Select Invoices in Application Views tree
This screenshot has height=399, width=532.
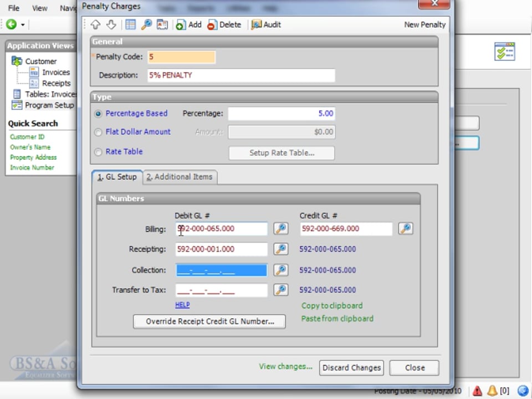click(55, 72)
